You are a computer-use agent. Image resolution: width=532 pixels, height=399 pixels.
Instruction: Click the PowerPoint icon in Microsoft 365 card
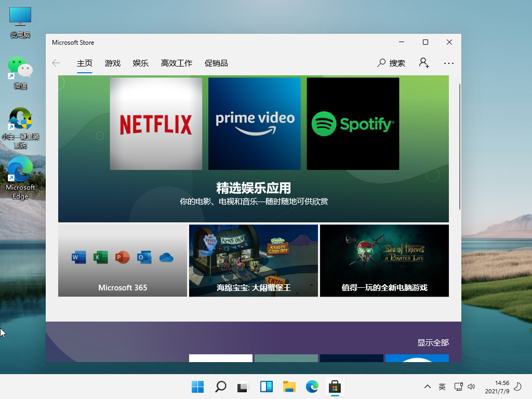pyautogui.click(x=122, y=258)
